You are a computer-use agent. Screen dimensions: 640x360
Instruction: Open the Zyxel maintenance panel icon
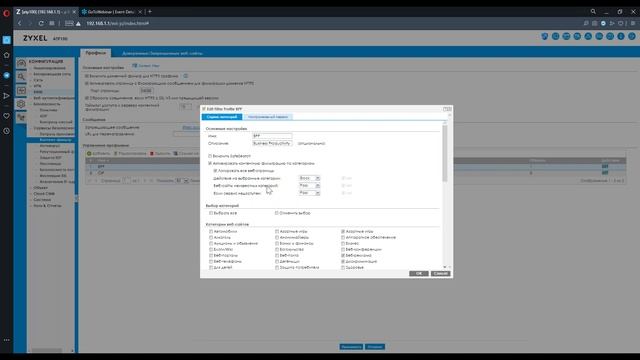(21, 90)
